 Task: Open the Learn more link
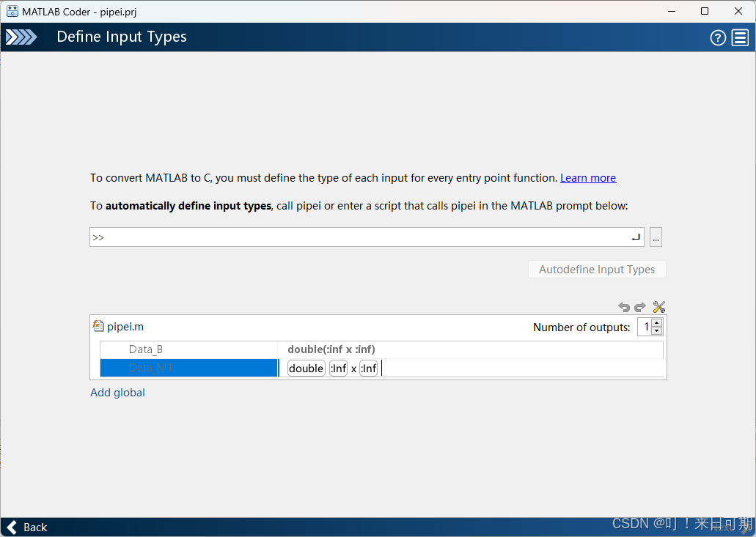[588, 178]
